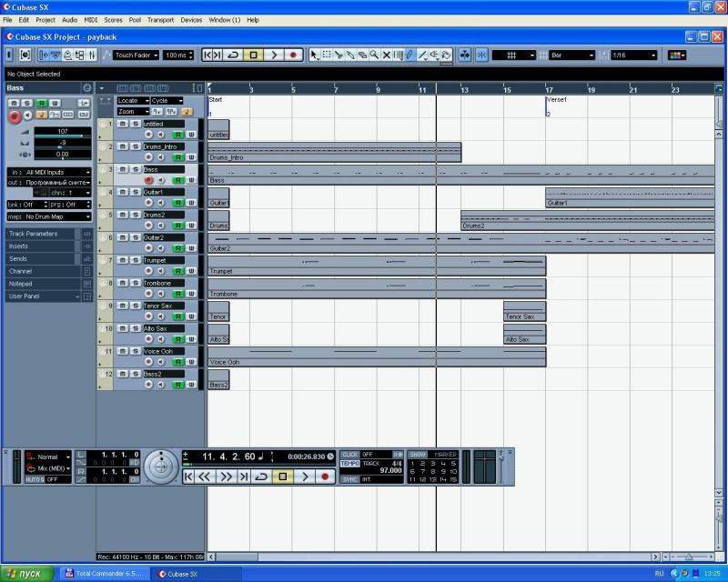Screen dimensions: 728x582
Task: Open the color palette tool
Action: coord(676,55)
